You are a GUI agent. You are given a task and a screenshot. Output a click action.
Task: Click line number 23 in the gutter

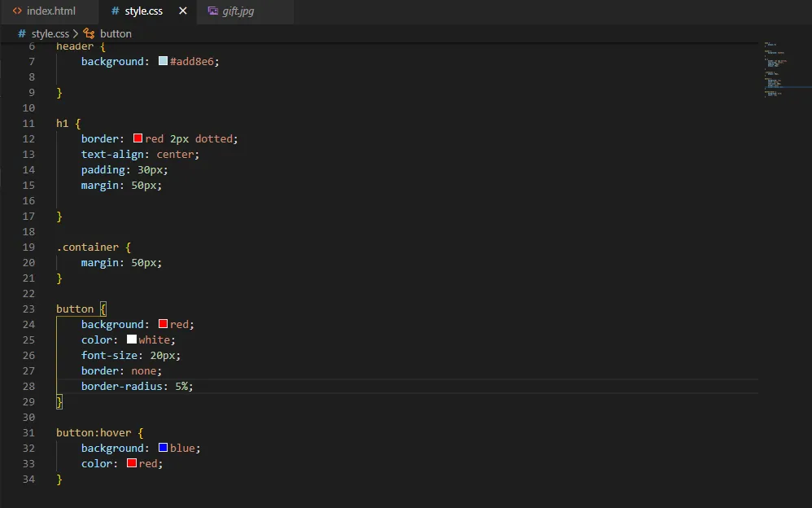click(28, 309)
